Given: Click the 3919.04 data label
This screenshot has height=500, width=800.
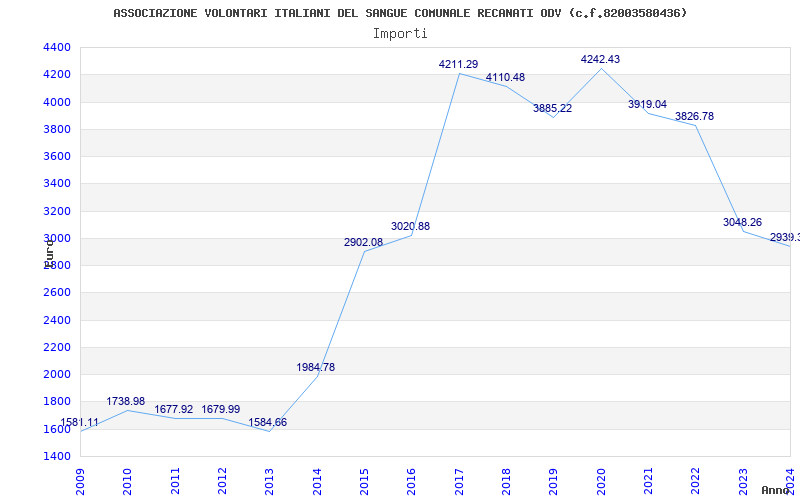Looking at the screenshot, I should [647, 105].
